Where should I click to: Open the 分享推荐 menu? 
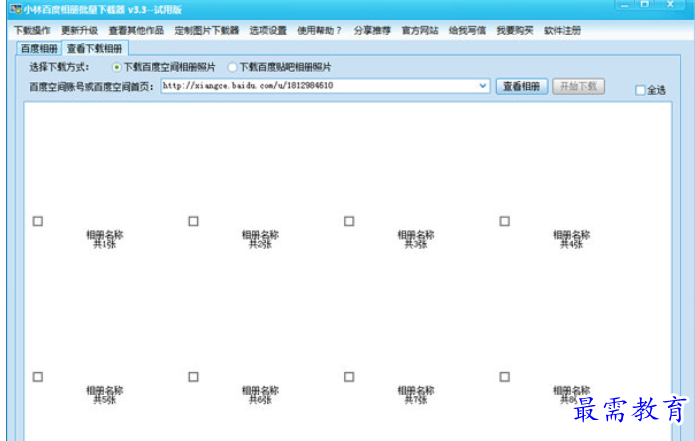[372, 31]
